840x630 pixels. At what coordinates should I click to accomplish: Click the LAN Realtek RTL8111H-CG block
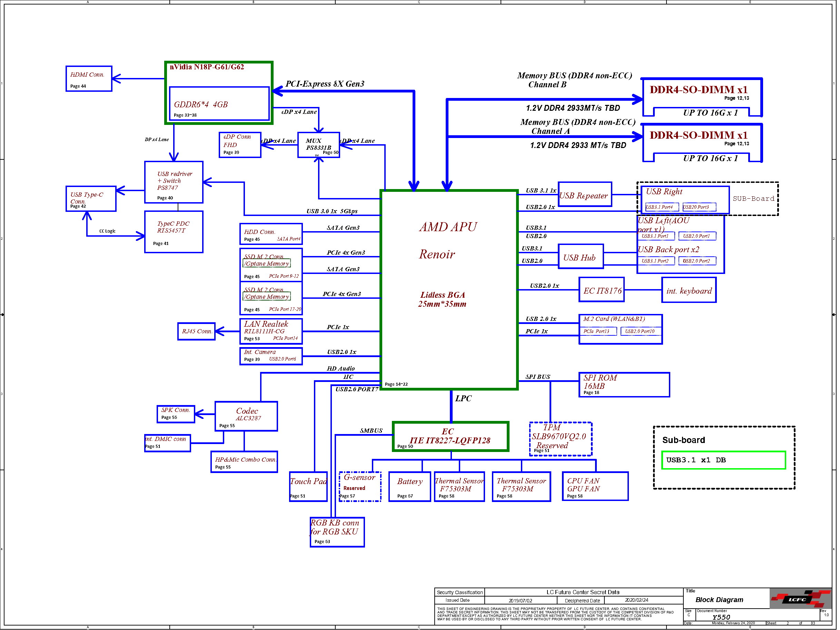271,331
